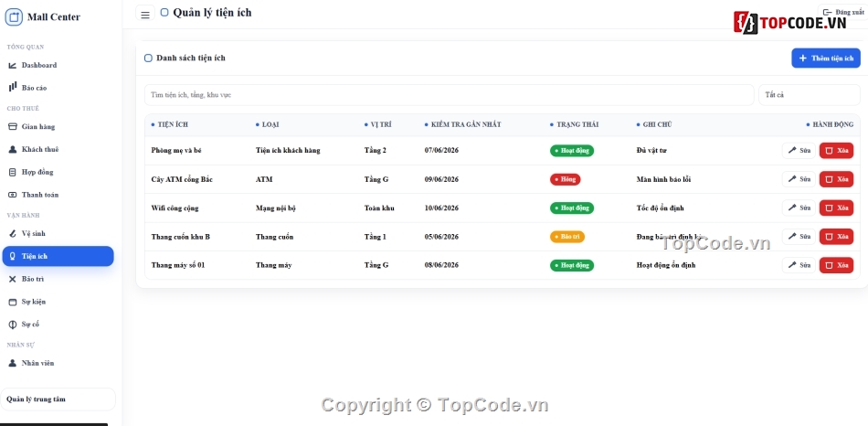
Task: Click the Dashboard chart icon
Action: coord(12,66)
